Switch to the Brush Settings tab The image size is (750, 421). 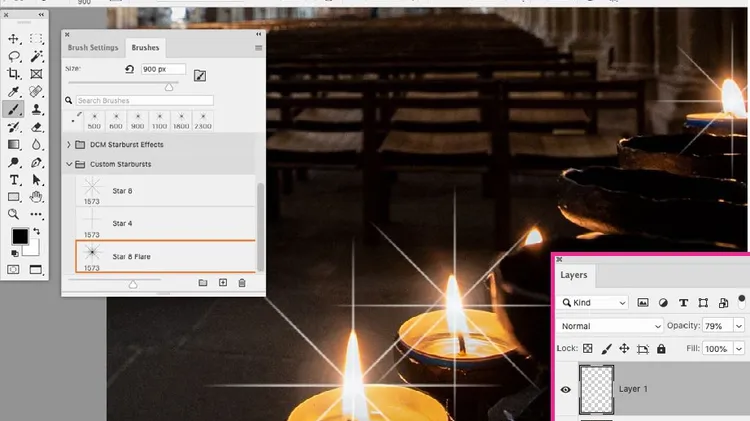[x=93, y=48]
